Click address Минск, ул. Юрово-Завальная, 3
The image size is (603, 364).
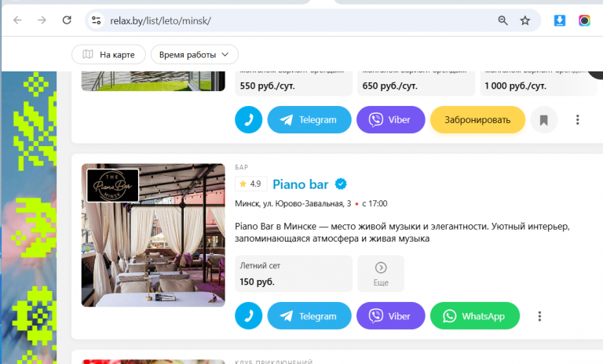click(x=293, y=204)
